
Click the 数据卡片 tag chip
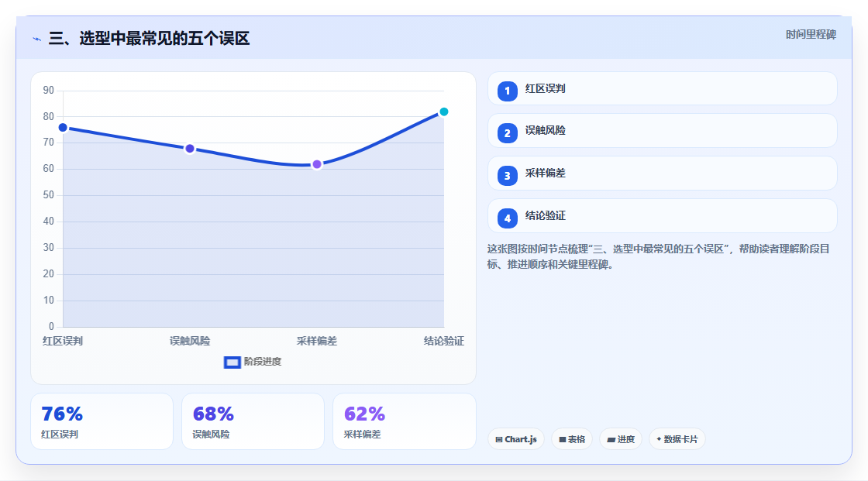tap(677, 439)
